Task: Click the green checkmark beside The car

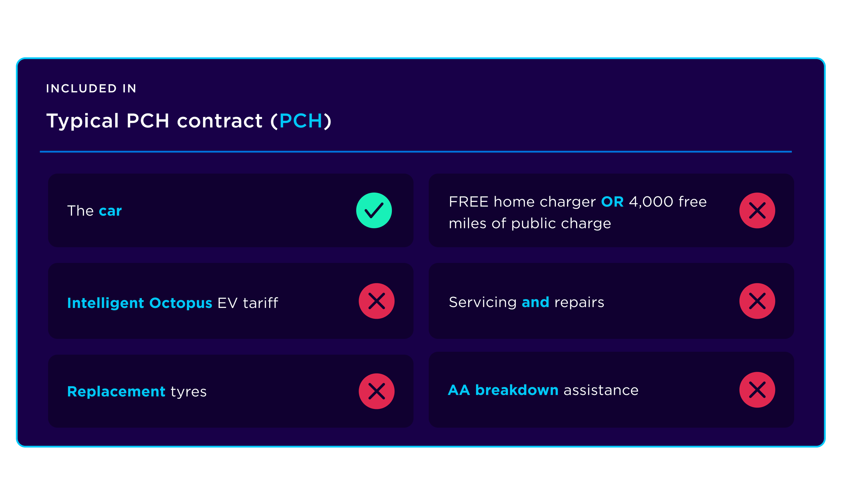Action: point(374,210)
